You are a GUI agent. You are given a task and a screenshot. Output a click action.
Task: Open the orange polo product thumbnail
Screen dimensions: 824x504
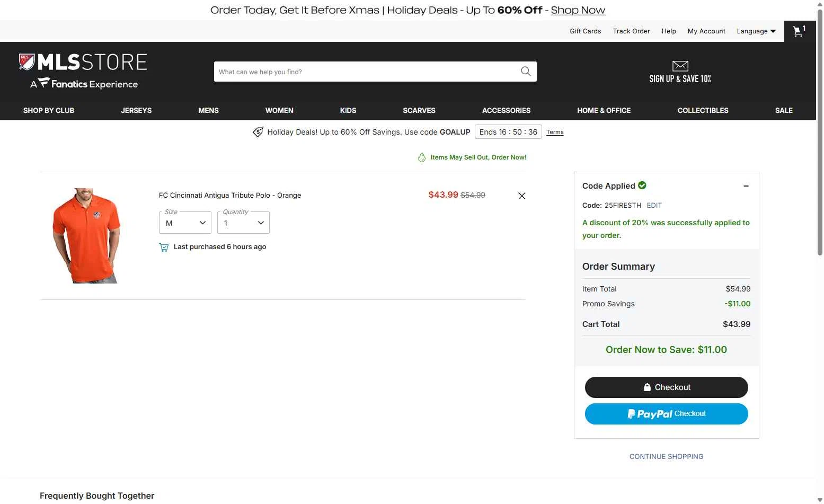click(86, 236)
